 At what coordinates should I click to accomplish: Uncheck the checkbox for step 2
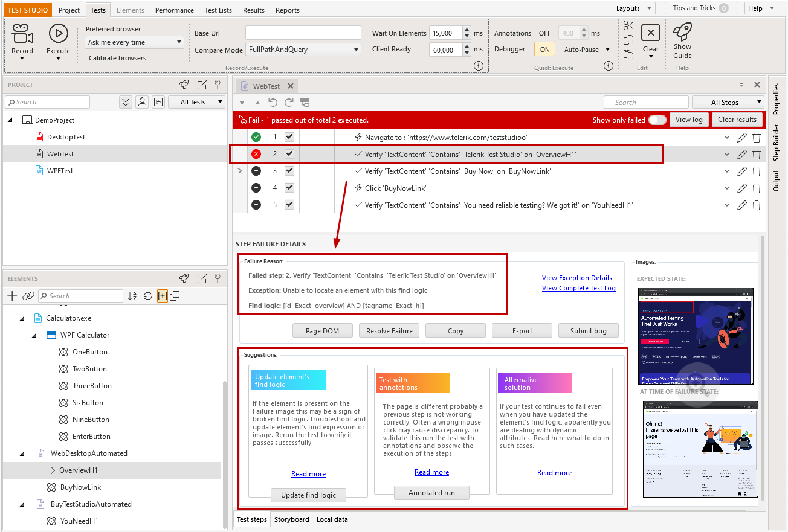[x=289, y=154]
